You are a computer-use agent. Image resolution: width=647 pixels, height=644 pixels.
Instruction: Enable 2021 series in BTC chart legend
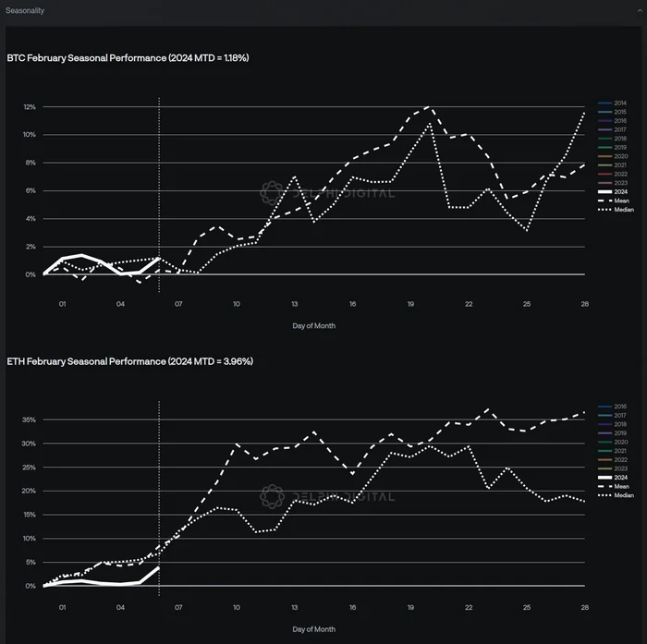click(x=612, y=165)
